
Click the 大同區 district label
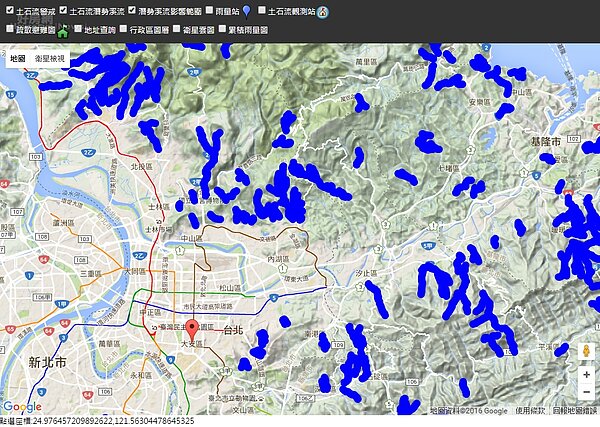(x=135, y=271)
